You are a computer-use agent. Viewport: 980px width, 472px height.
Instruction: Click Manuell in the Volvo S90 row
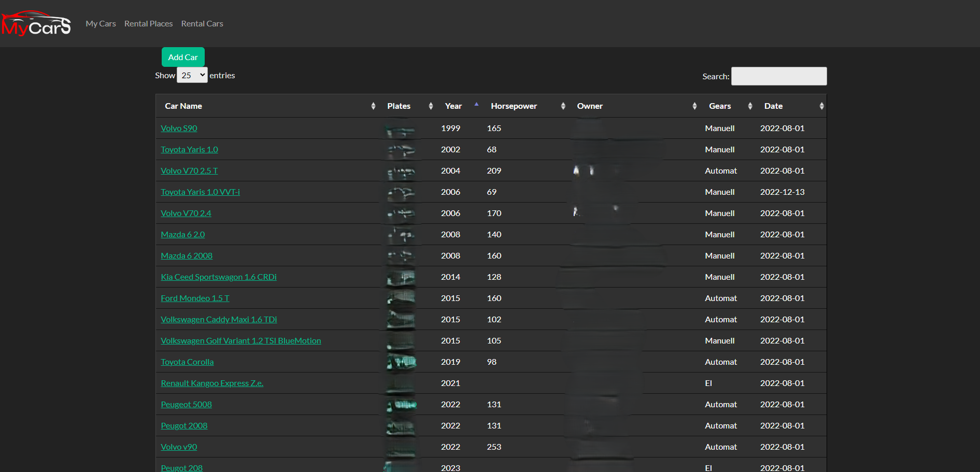click(x=720, y=128)
